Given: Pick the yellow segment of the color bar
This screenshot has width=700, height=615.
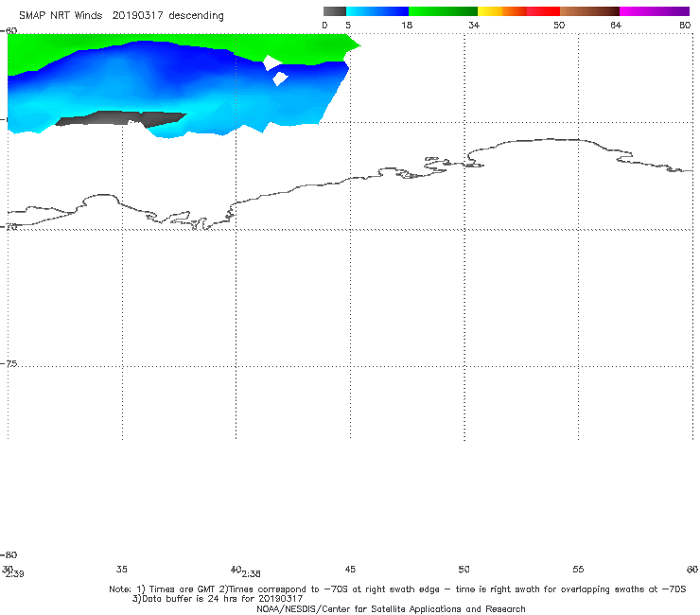Looking at the screenshot, I should pos(490,11).
